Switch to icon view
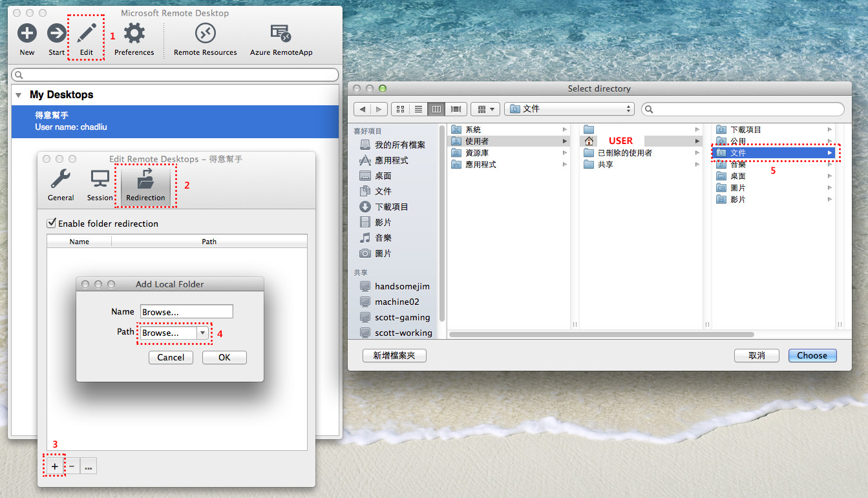The height and width of the screenshot is (498, 868). [x=400, y=109]
